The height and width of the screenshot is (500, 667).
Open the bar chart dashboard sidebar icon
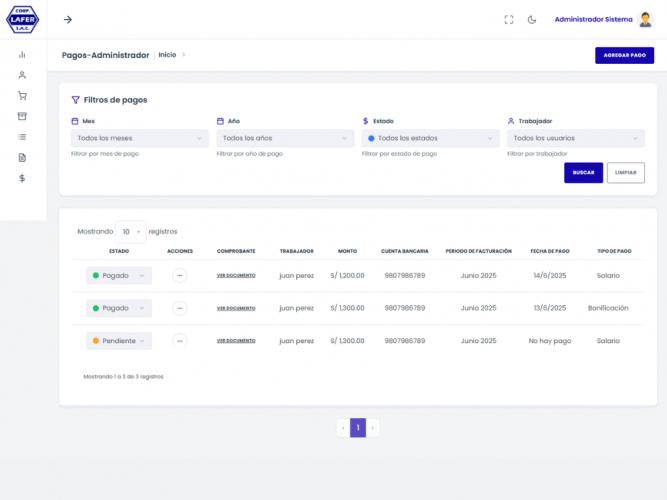click(x=22, y=54)
